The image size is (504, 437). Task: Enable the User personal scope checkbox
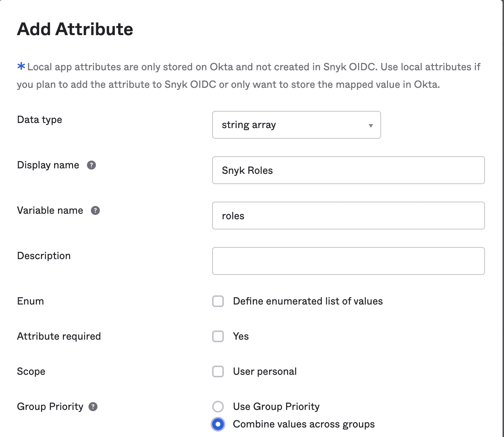pyautogui.click(x=218, y=371)
